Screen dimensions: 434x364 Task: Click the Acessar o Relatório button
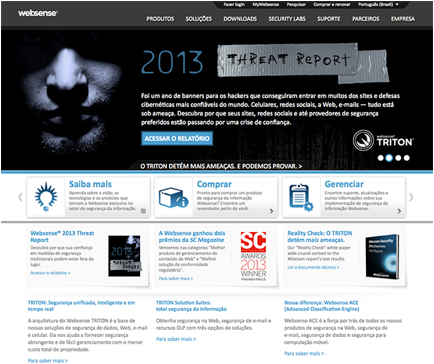[177, 138]
